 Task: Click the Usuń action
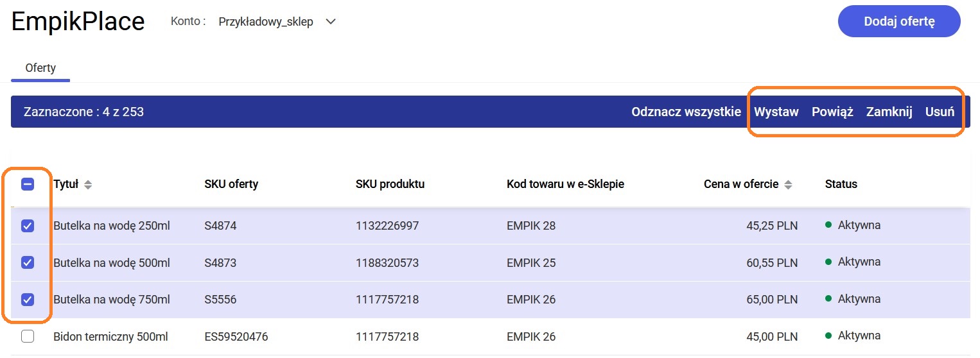(x=939, y=112)
